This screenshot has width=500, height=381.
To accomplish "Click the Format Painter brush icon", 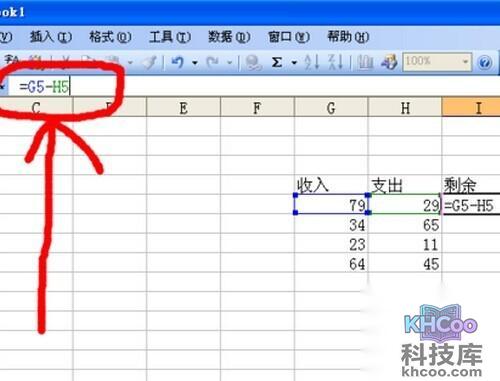I will click(x=149, y=62).
